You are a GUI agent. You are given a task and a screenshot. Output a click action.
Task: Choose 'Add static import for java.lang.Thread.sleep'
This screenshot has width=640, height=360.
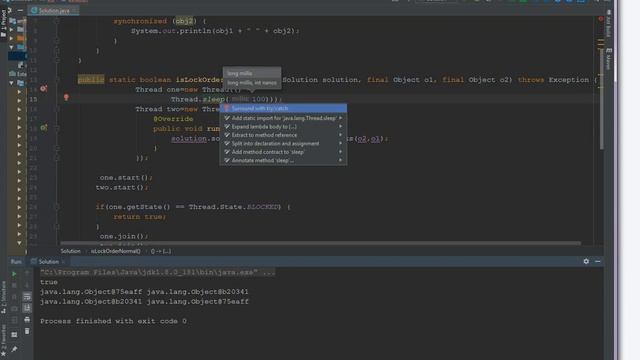pos(283,118)
